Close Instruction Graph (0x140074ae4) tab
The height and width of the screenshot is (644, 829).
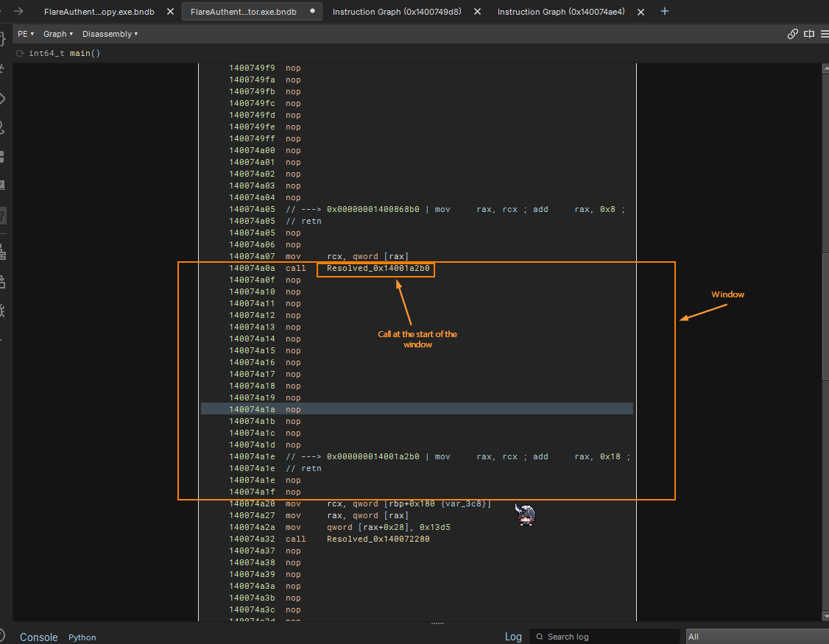(x=641, y=12)
